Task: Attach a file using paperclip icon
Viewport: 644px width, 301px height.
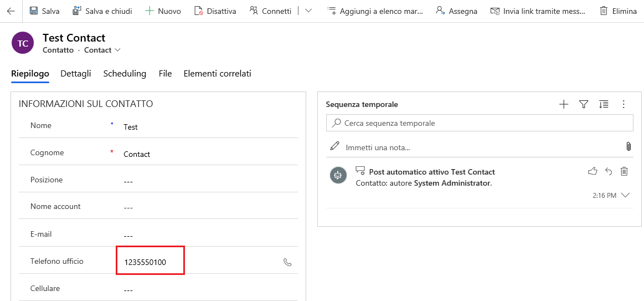Action: point(628,146)
